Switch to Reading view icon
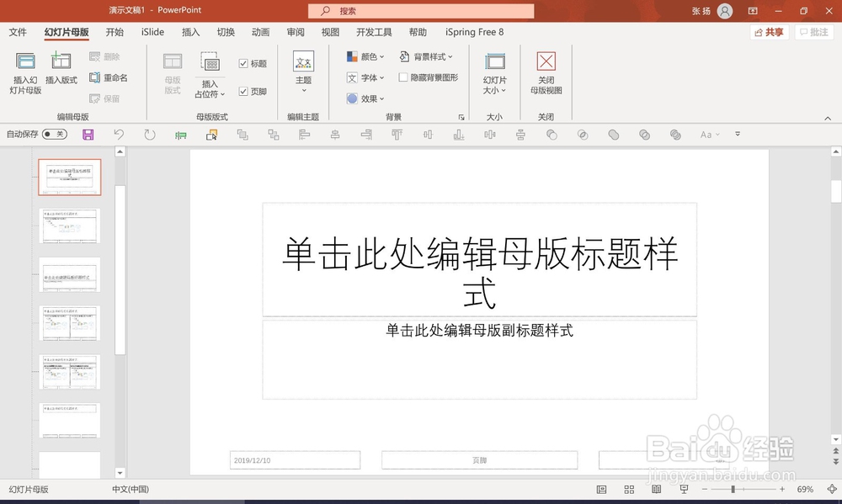The width and height of the screenshot is (842, 504). [x=656, y=490]
